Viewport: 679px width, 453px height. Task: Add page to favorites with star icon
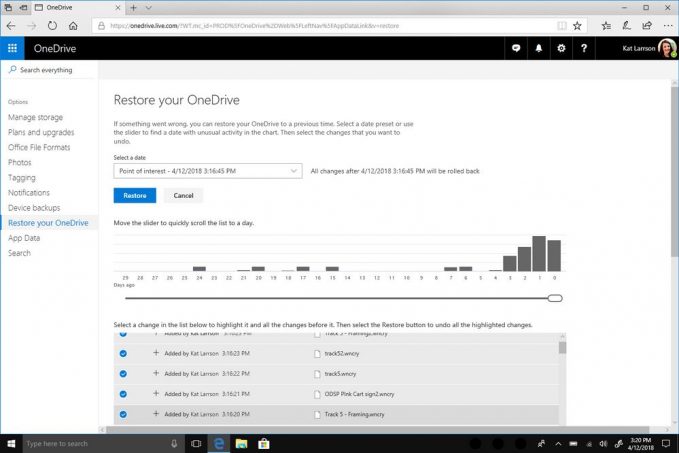(x=577, y=26)
